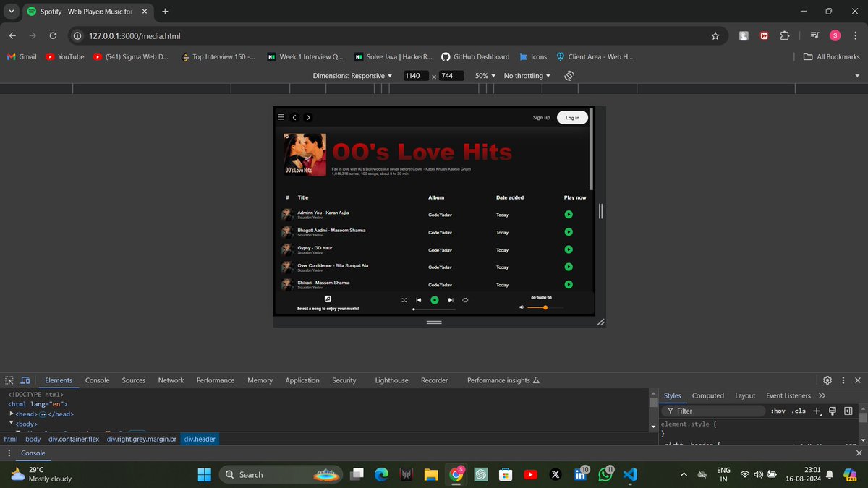The image size is (868, 488).
Task: Open the 50% zoom dropdown
Action: tap(485, 76)
